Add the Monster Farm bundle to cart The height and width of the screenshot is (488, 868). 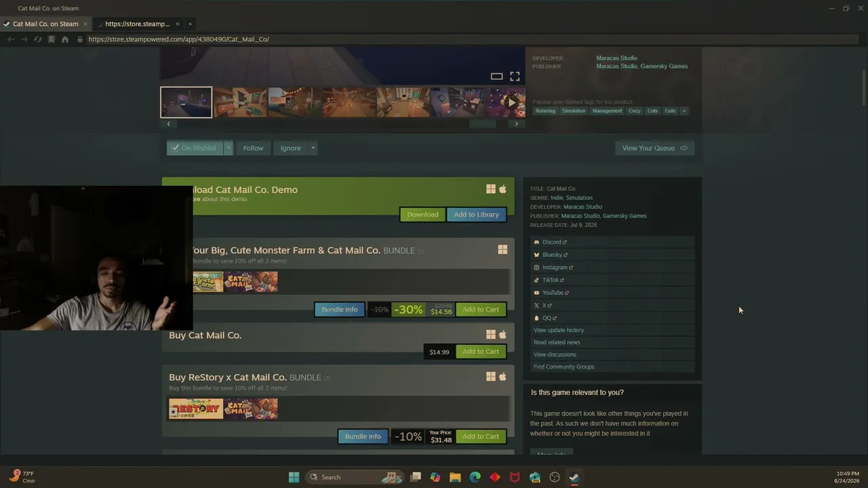pos(481,310)
